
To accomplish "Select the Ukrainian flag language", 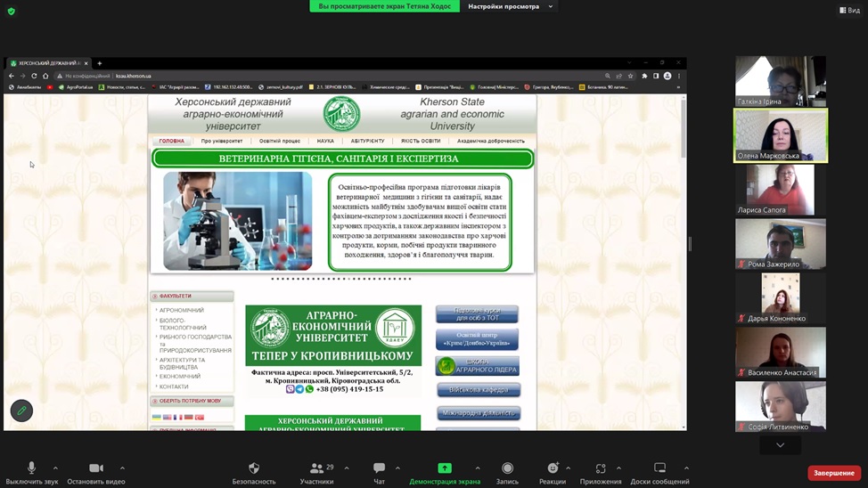I will [157, 417].
